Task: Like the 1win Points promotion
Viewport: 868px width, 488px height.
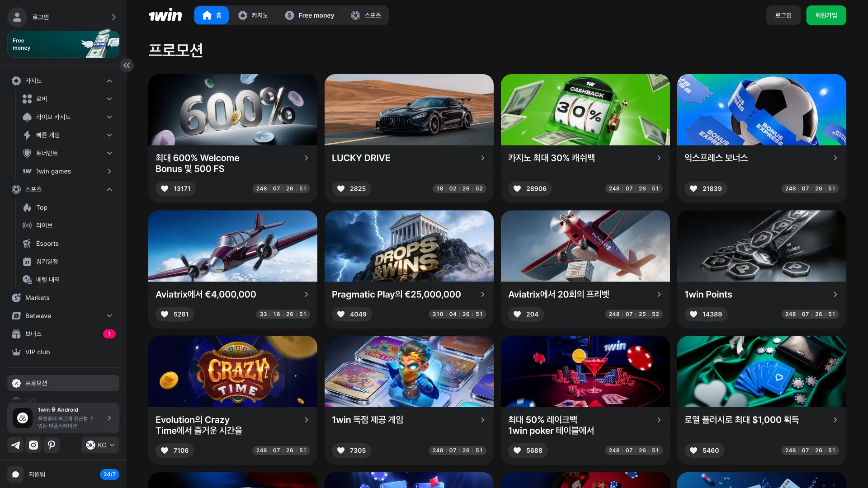Action: pyautogui.click(x=706, y=314)
